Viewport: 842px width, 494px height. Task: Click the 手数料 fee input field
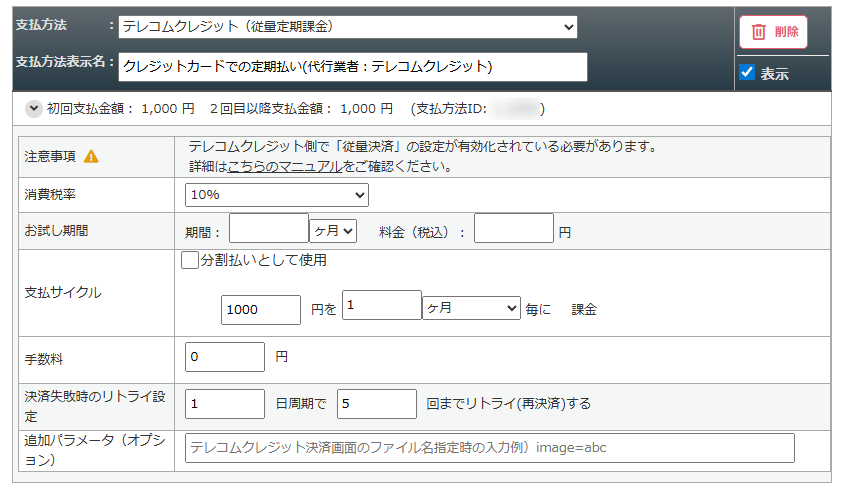(225, 357)
